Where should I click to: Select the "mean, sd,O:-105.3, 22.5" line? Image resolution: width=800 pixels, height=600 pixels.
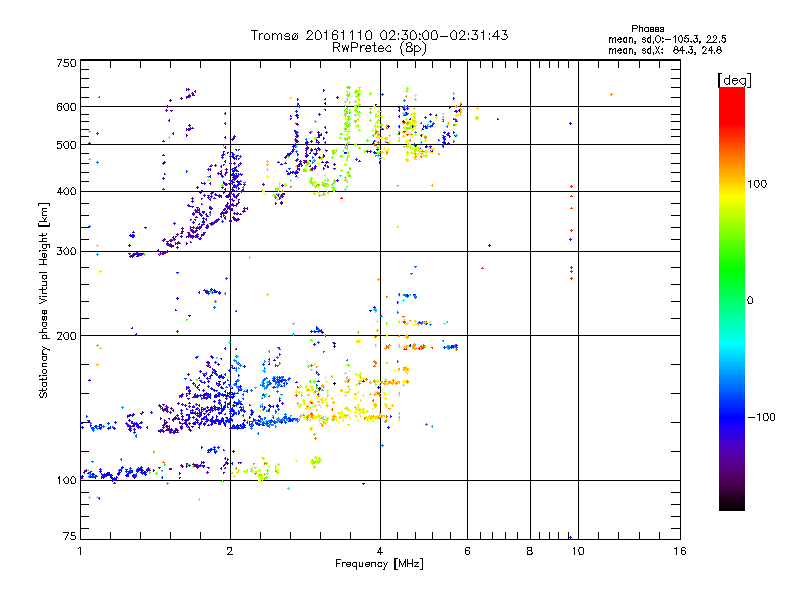click(x=667, y=39)
